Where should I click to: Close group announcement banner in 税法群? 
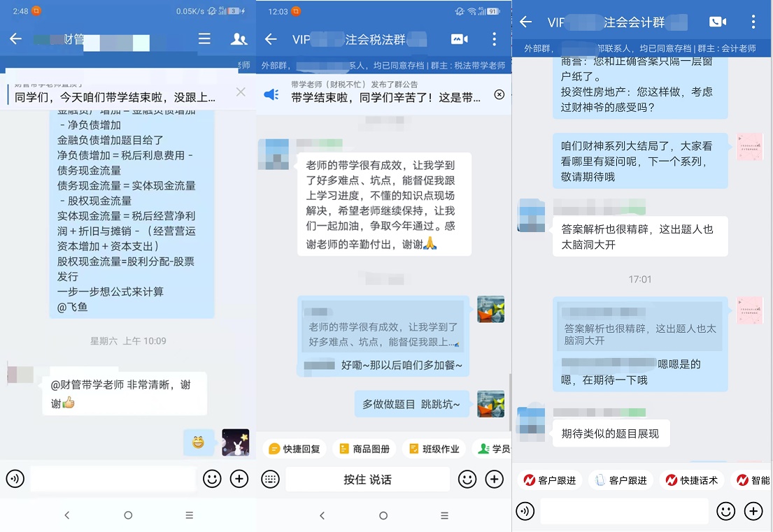499,94
